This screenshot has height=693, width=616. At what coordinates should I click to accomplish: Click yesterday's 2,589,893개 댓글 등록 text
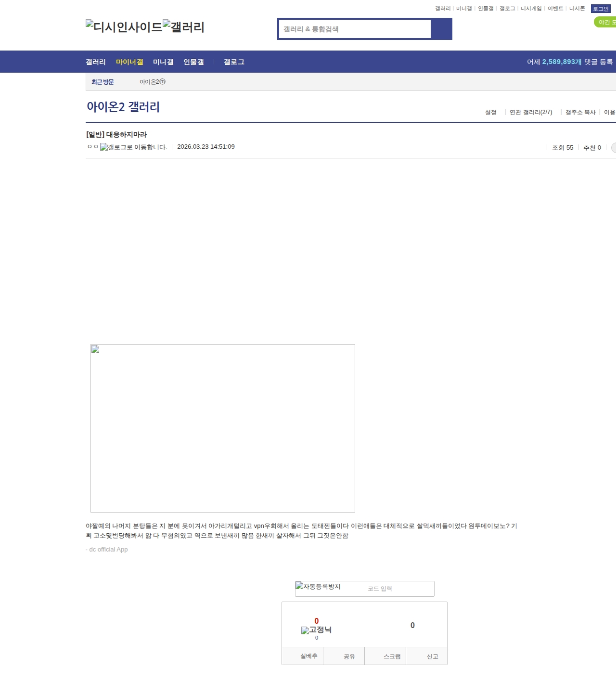coord(570,62)
